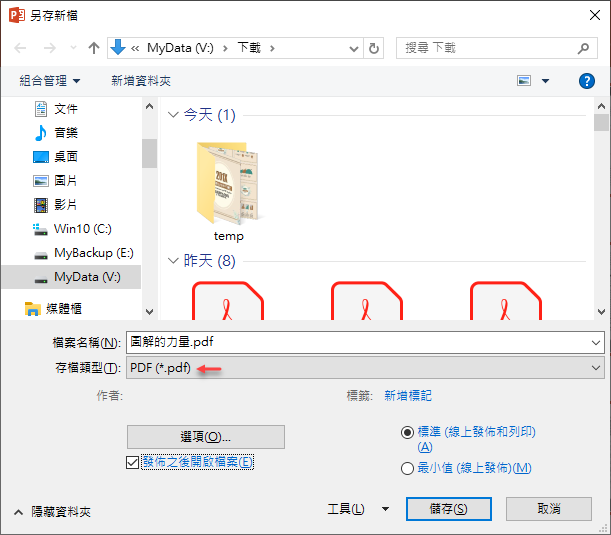Open the Help question mark

point(586,81)
